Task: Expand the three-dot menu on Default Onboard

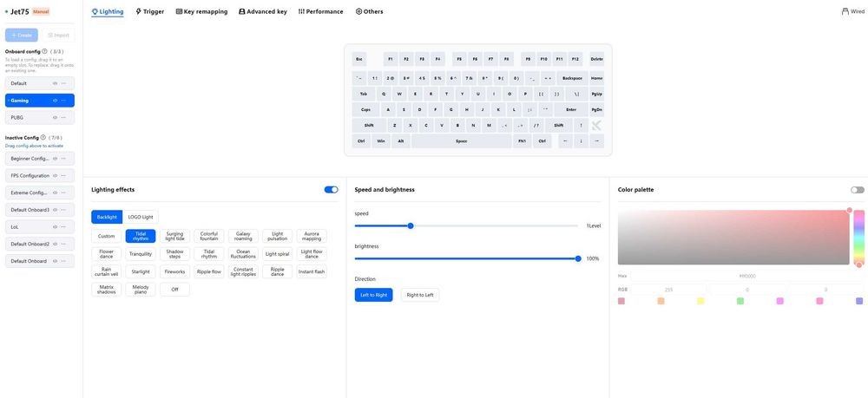Action: [x=63, y=261]
